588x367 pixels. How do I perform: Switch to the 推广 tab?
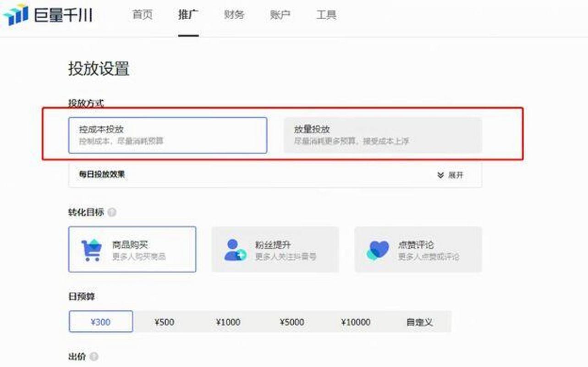[188, 15]
